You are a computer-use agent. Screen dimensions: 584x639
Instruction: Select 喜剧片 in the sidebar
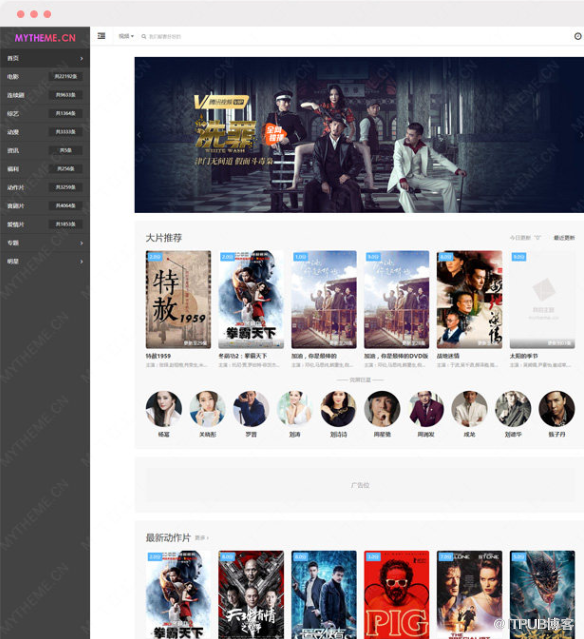point(45,206)
